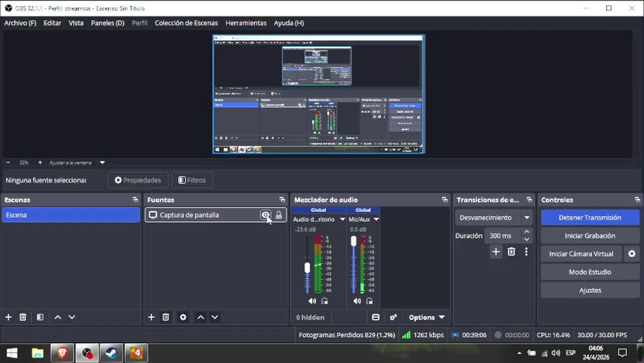Image resolution: width=644 pixels, height=363 pixels.
Task: Open source properties gear in Fuentes toolbar
Action: coord(183,317)
